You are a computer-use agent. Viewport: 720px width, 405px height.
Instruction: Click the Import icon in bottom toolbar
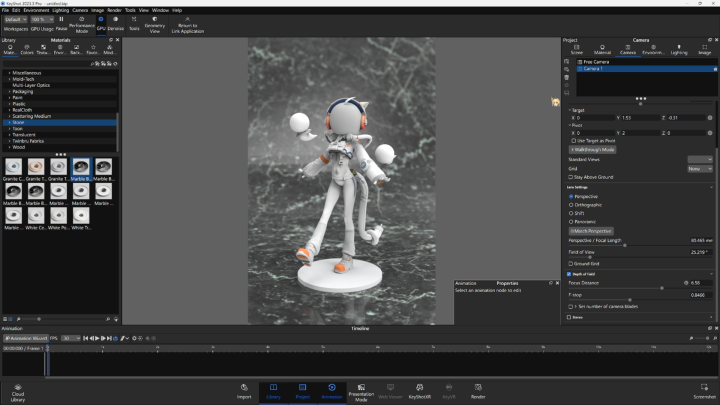(244, 388)
